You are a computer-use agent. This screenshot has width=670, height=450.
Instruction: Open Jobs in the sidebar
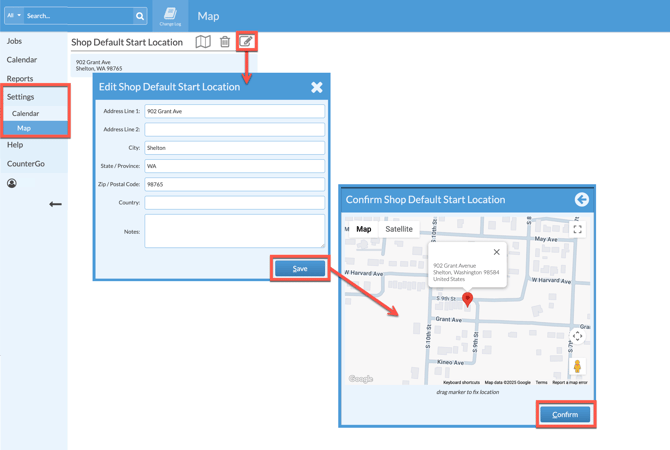click(14, 41)
